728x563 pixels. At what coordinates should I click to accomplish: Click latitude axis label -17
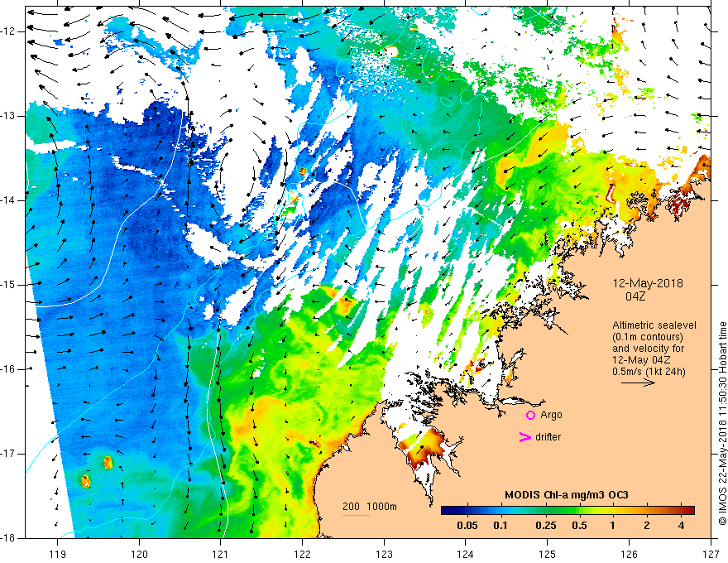[x=8, y=454]
